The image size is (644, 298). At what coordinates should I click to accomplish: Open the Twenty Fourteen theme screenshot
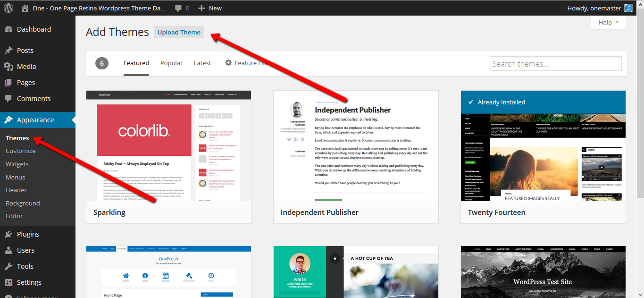point(543,146)
